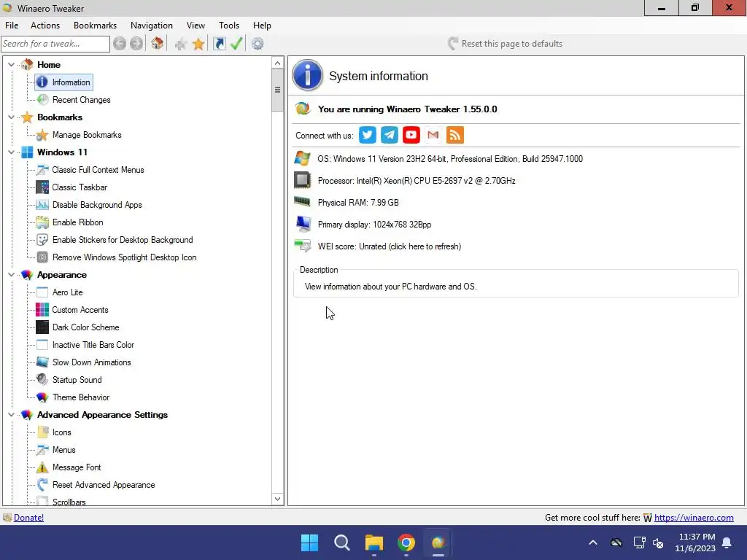Open the View menu
Viewport: 747px width, 560px height.
[x=196, y=26]
